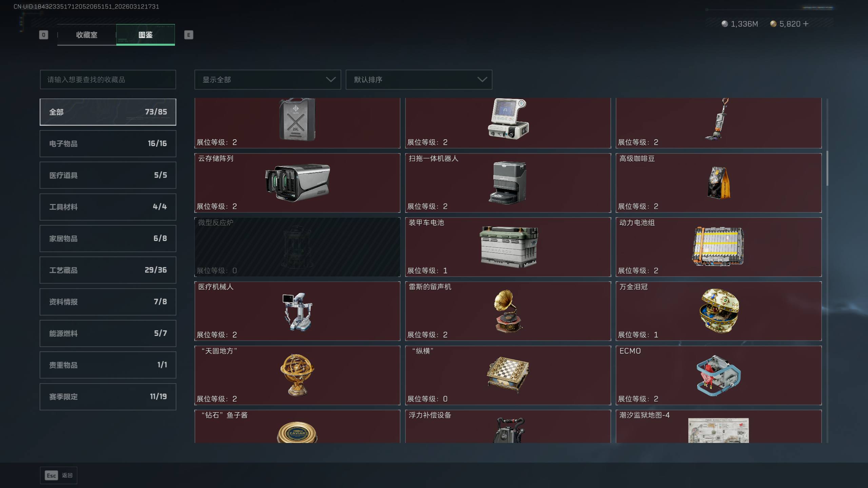Select the chessboard “纵横” icon
Viewport: 868px width, 488px height.
pos(508,375)
